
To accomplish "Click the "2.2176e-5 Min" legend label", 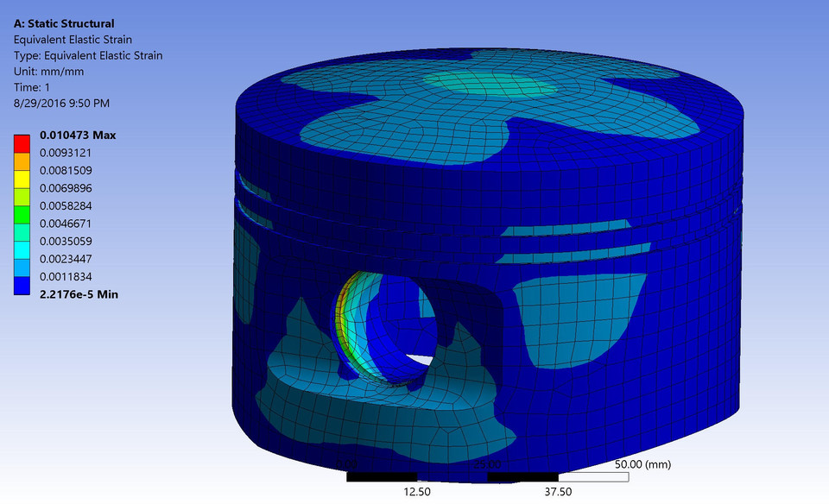I will click(79, 293).
